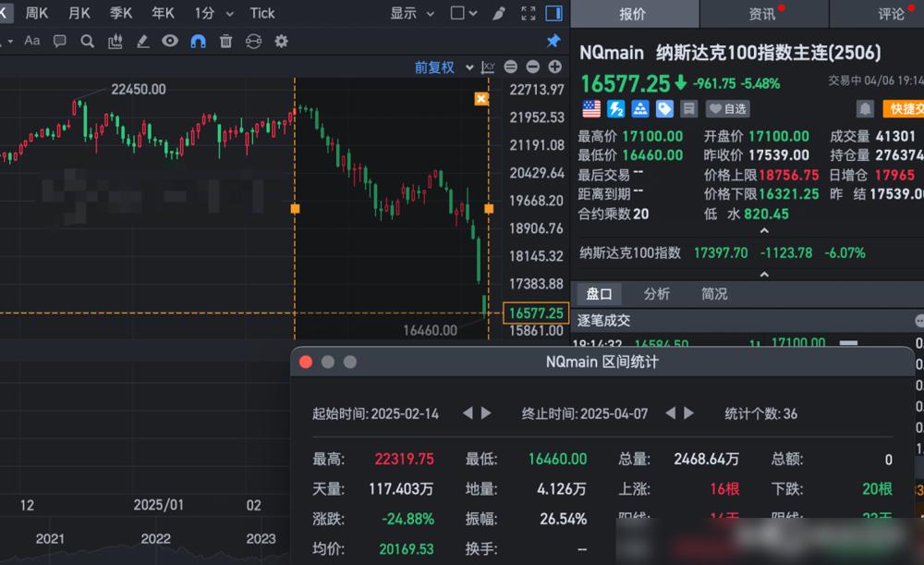Viewport: 924px width, 565px height.
Task: Close the range selection with orange X
Action: pyautogui.click(x=481, y=99)
